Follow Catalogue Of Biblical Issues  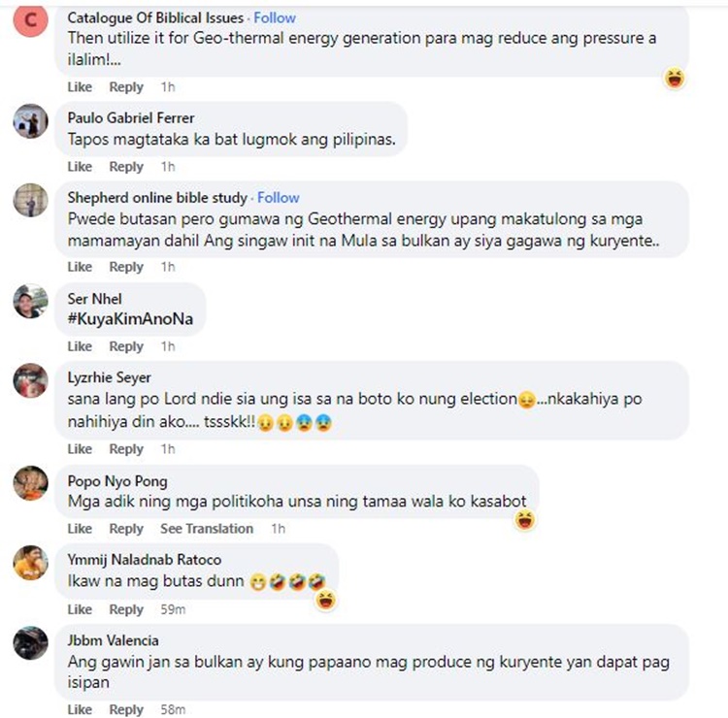point(275,17)
